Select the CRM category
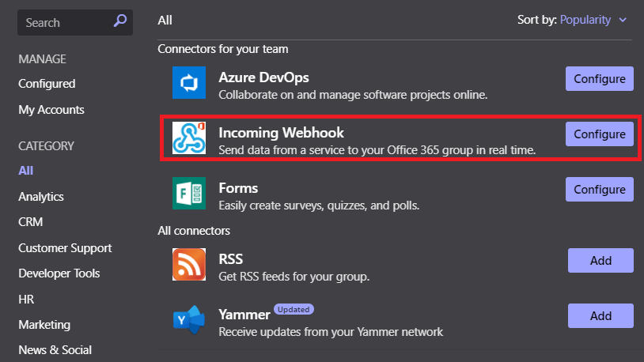 [x=30, y=222]
